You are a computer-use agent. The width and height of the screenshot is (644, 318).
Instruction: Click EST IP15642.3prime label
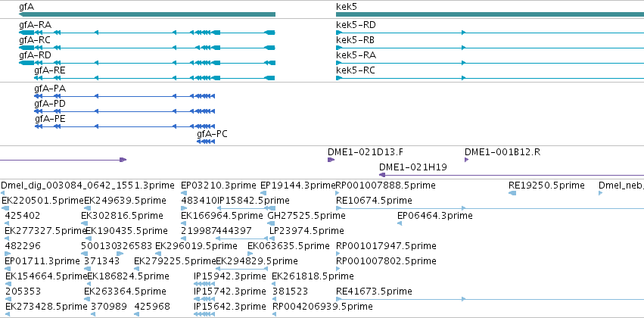[229, 307]
